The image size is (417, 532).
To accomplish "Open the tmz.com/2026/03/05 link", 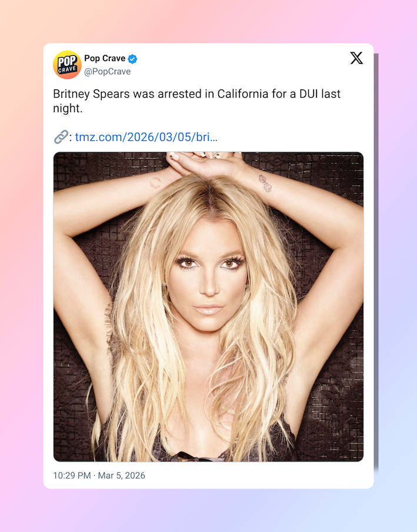I will pyautogui.click(x=146, y=137).
